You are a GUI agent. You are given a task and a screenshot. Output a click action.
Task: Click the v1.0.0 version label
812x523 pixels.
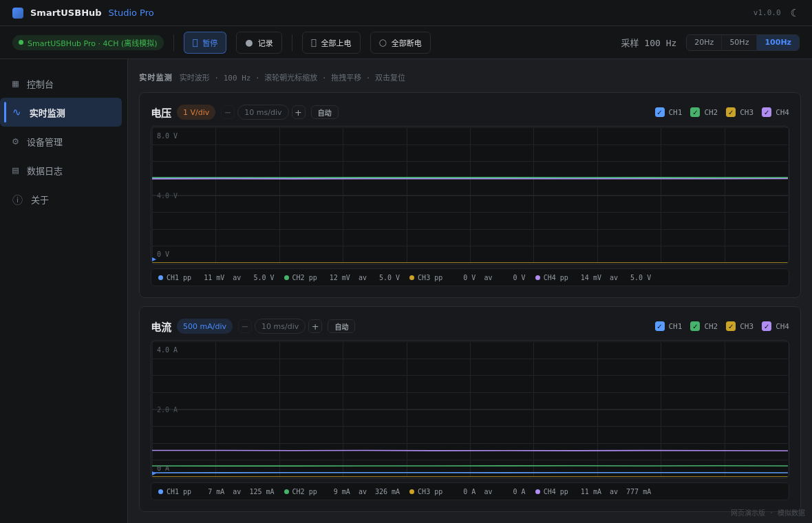(767, 12)
